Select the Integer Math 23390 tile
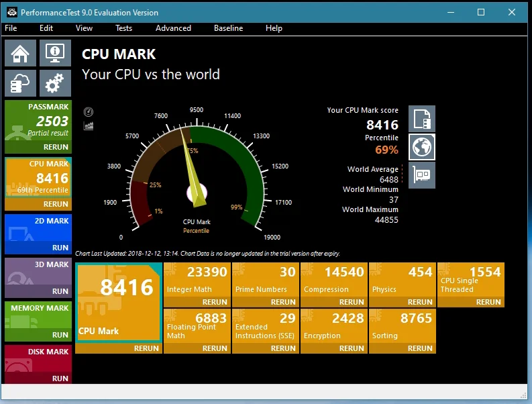532x404 pixels. tap(197, 279)
